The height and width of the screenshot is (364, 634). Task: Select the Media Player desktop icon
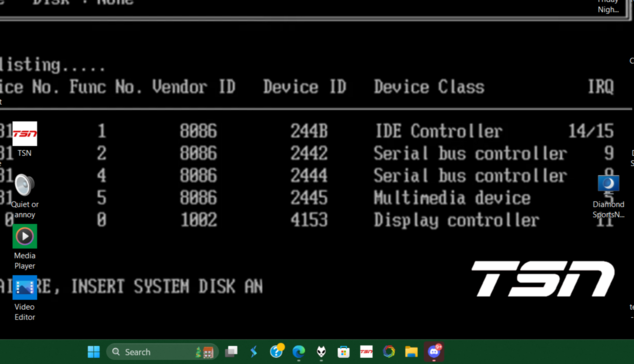tap(25, 247)
